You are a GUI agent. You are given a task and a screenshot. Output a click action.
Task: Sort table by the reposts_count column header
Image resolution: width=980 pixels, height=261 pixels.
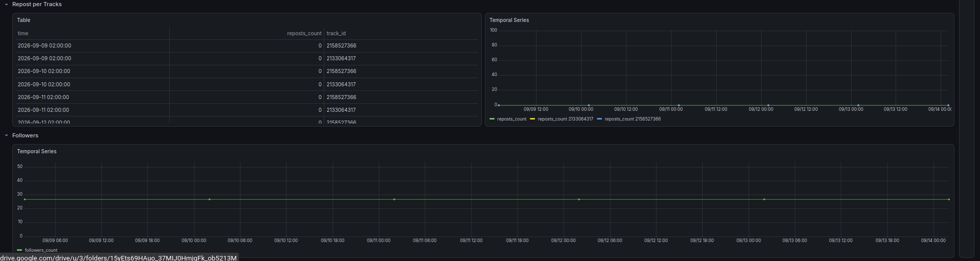[304, 33]
